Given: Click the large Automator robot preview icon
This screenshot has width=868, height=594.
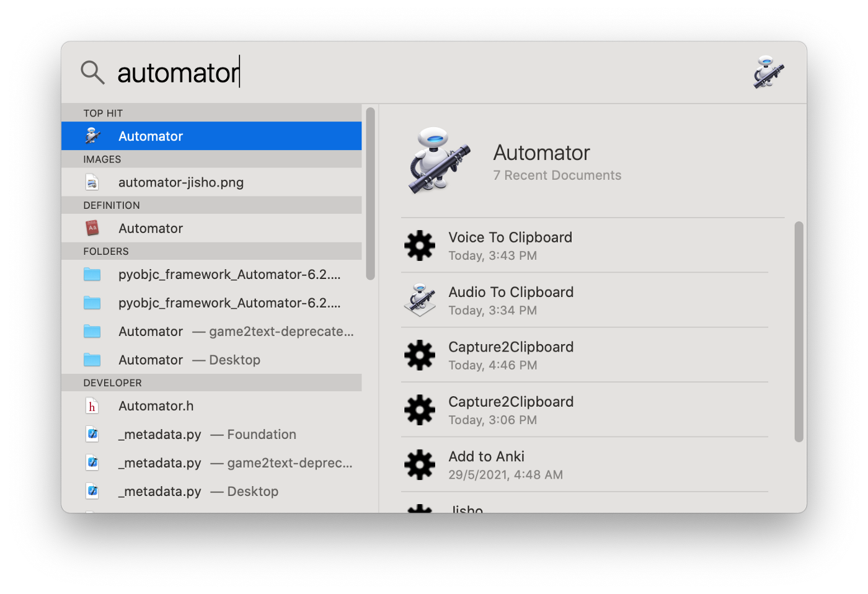Looking at the screenshot, I should pos(440,161).
